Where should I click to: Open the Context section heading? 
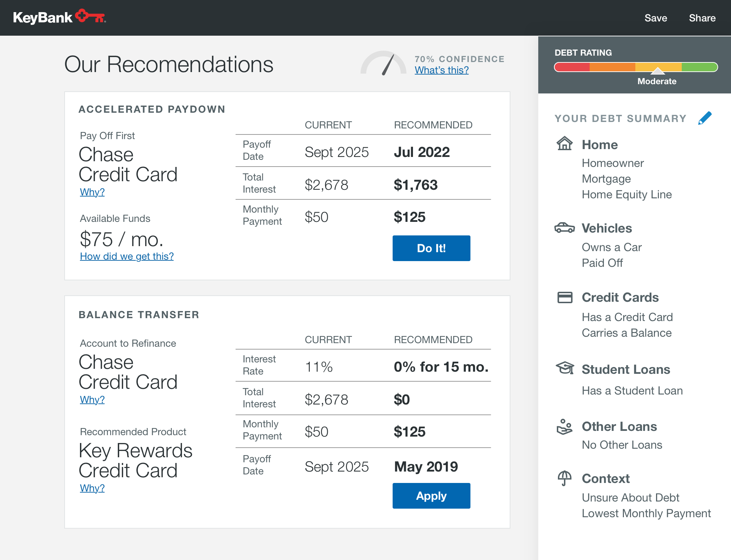[606, 478]
